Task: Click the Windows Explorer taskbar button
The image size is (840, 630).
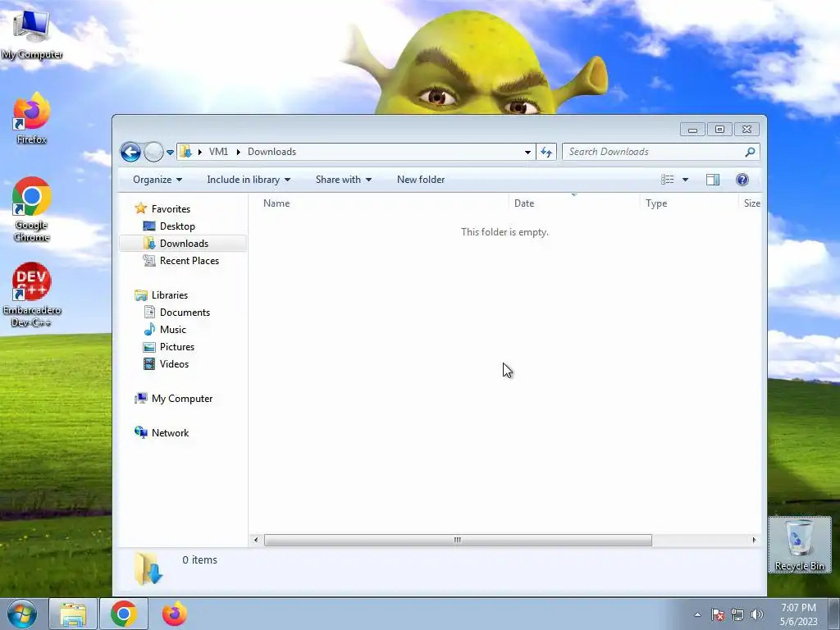Action: point(73,614)
